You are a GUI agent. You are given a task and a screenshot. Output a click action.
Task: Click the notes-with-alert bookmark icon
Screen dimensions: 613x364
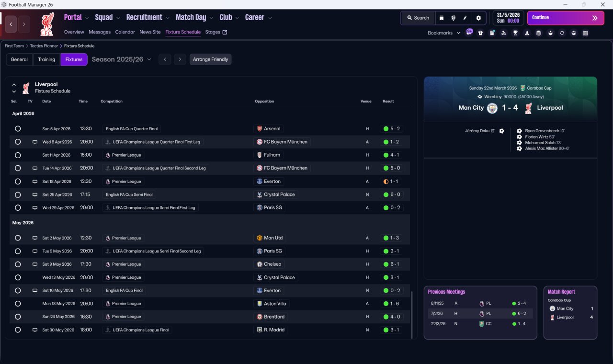[x=492, y=33]
